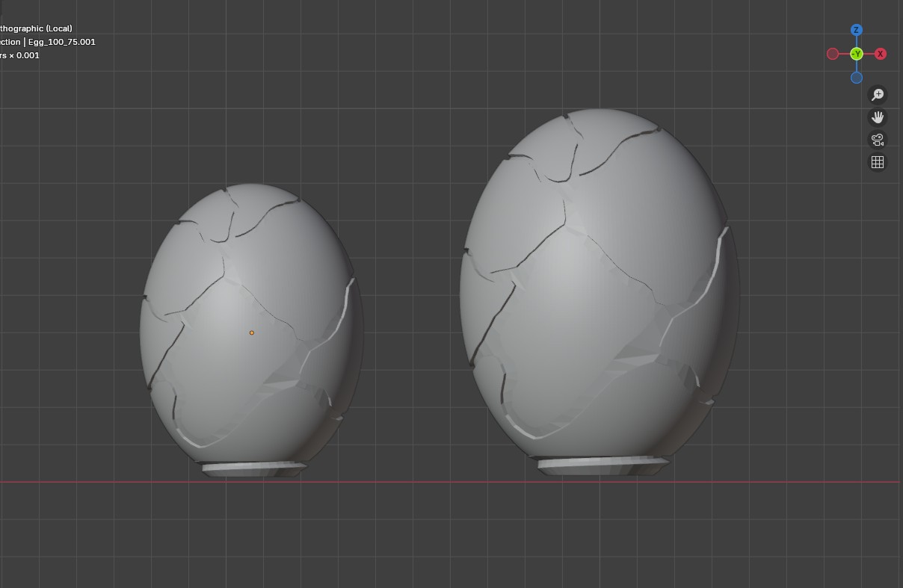Select the larger cracked egg model
Viewport: 903px width, 588px height.
click(600, 291)
